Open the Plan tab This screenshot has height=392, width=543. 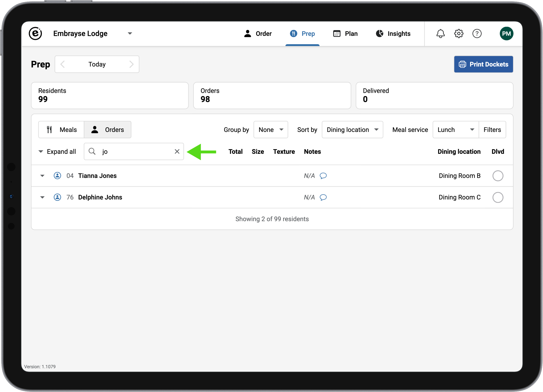click(345, 34)
